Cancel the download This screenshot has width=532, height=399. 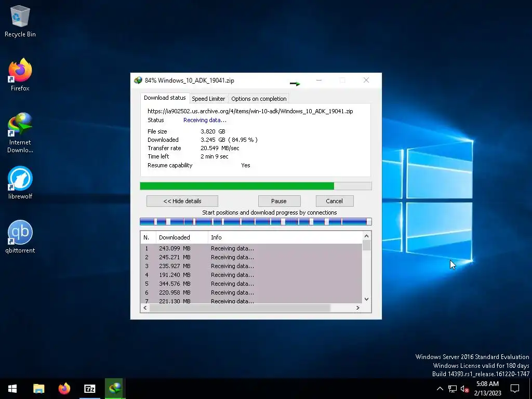pos(334,201)
